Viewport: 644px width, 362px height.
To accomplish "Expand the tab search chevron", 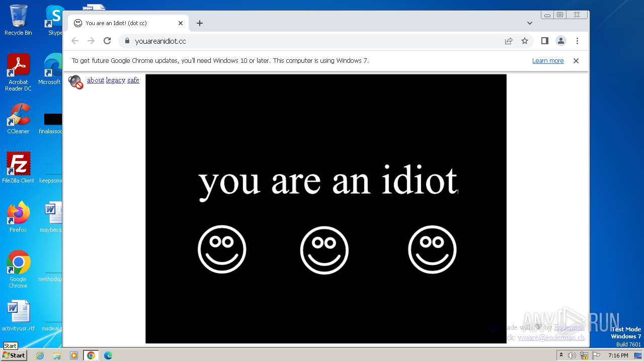I will pos(530,23).
